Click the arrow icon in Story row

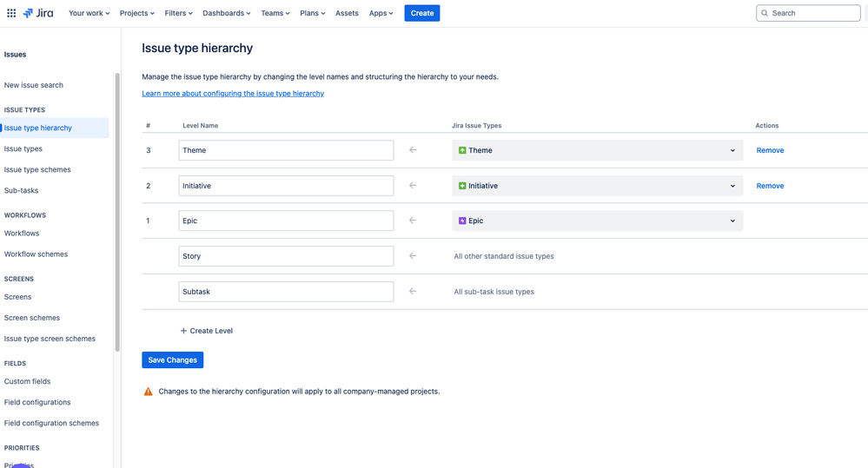coord(413,255)
